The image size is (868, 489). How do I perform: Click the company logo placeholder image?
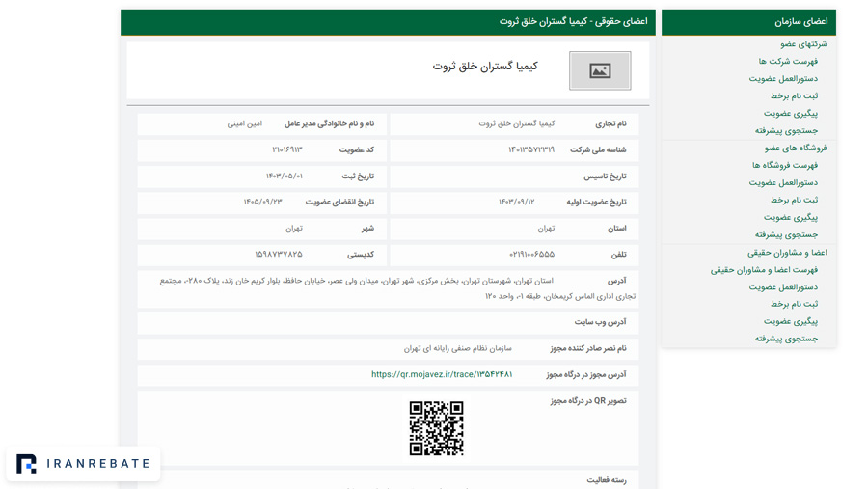tap(600, 70)
